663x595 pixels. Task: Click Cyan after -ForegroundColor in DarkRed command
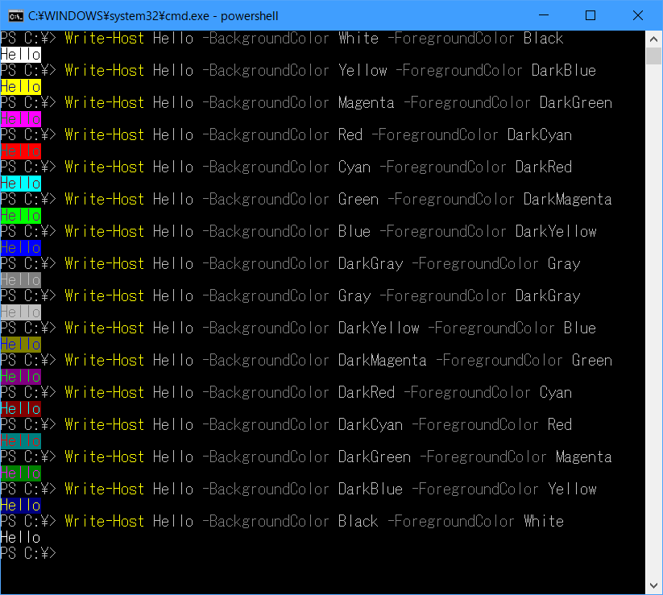[x=556, y=392]
